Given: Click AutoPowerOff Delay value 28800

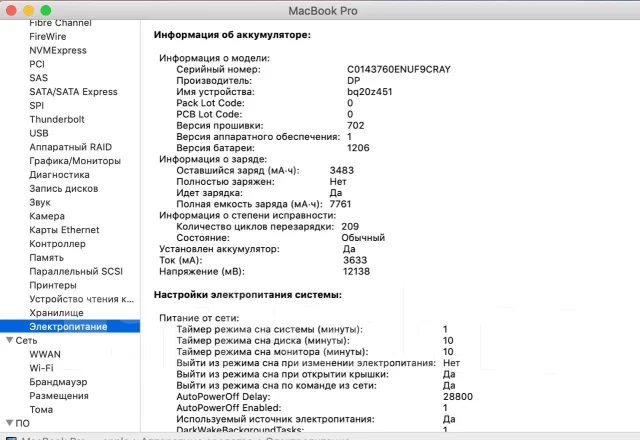Looking at the screenshot, I should (x=458, y=397).
